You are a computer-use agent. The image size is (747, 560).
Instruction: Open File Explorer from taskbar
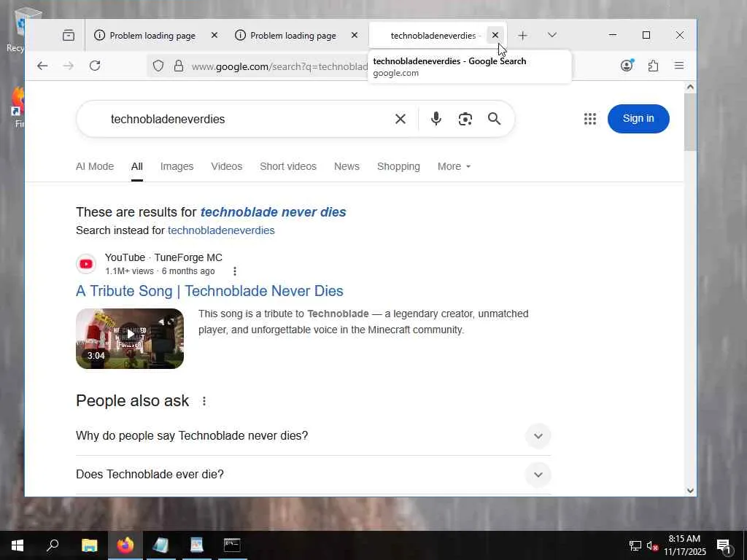coord(89,545)
